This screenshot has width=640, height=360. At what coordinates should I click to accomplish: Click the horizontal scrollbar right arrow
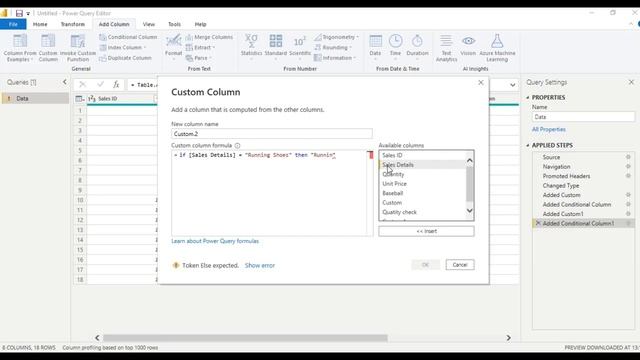[x=508, y=338]
